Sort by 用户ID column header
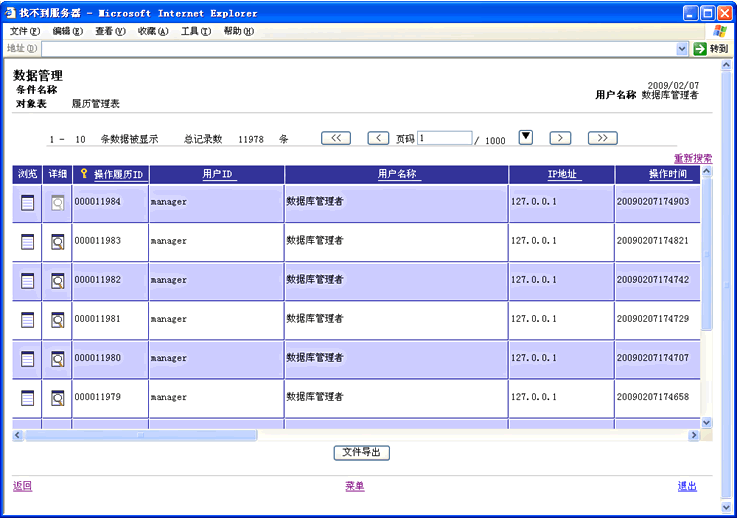This screenshot has height=524, width=738. tap(217, 175)
